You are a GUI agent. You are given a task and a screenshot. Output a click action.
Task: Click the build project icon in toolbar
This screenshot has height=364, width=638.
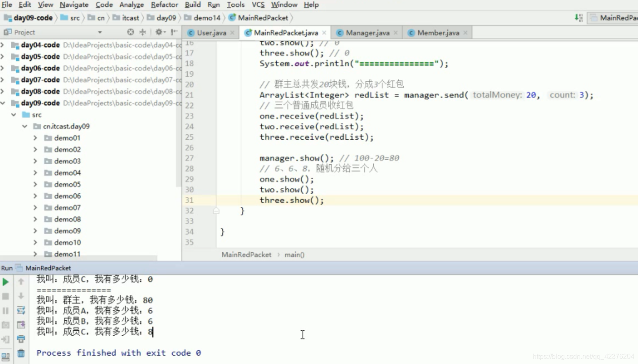578,17
